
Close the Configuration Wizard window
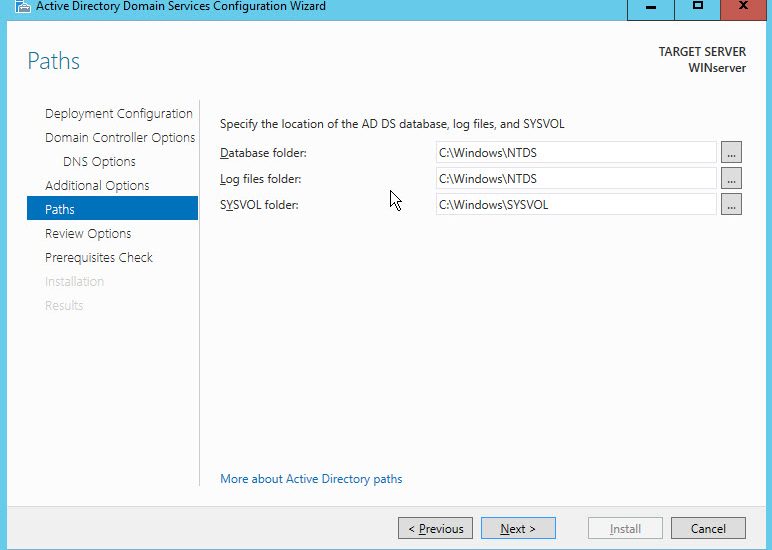coord(743,9)
